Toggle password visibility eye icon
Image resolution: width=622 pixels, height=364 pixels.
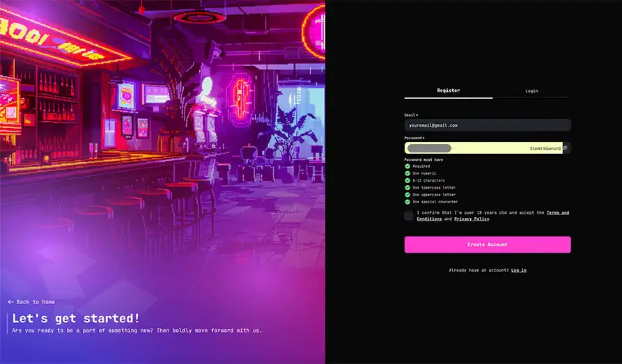(566, 148)
